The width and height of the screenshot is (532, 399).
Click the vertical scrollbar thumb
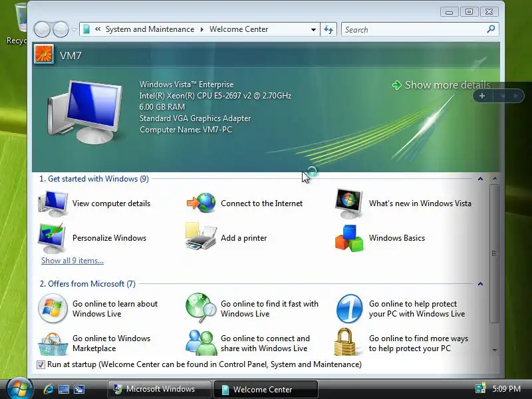point(494,254)
